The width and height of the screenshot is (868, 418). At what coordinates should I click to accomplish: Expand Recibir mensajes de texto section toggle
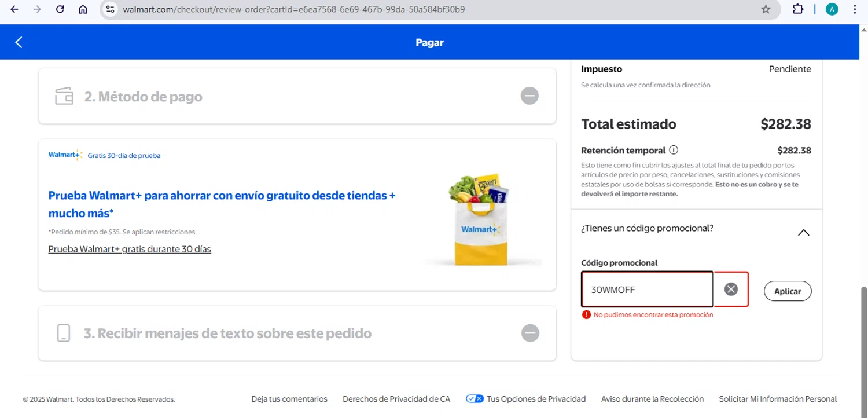click(x=530, y=333)
